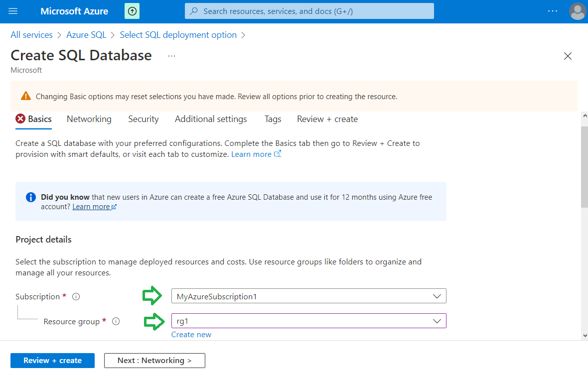The height and width of the screenshot is (378, 588).
Task: Go to Azure SQL breadcrumb
Action: (86, 35)
